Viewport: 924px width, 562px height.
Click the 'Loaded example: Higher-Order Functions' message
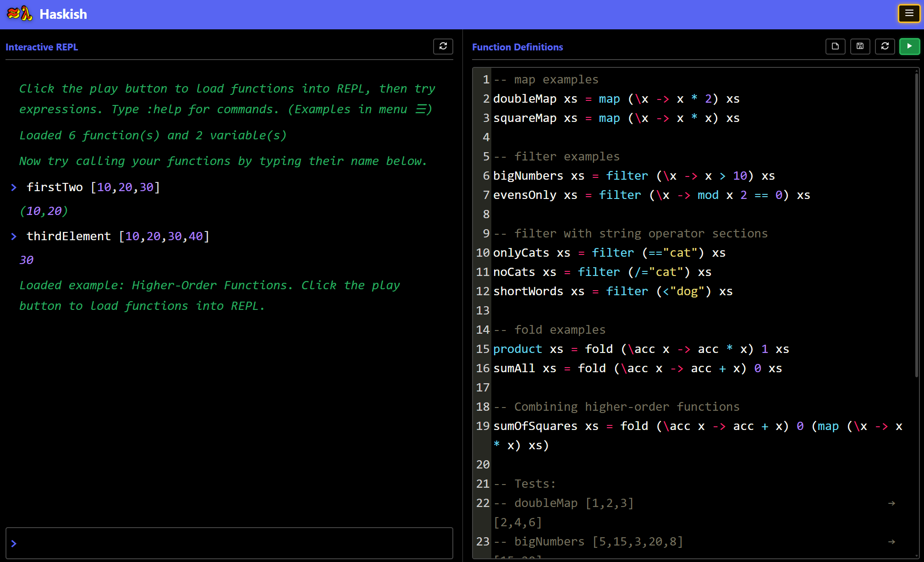[209, 296]
